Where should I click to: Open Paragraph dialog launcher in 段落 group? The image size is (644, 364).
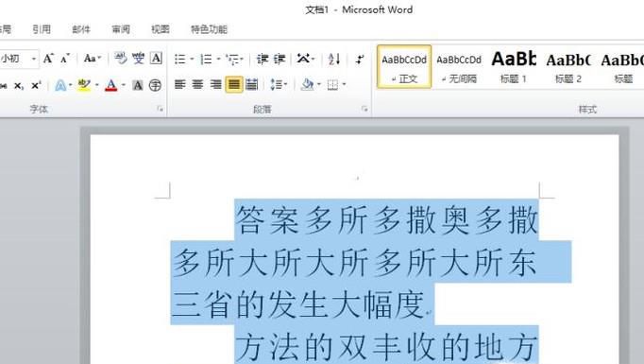click(364, 109)
